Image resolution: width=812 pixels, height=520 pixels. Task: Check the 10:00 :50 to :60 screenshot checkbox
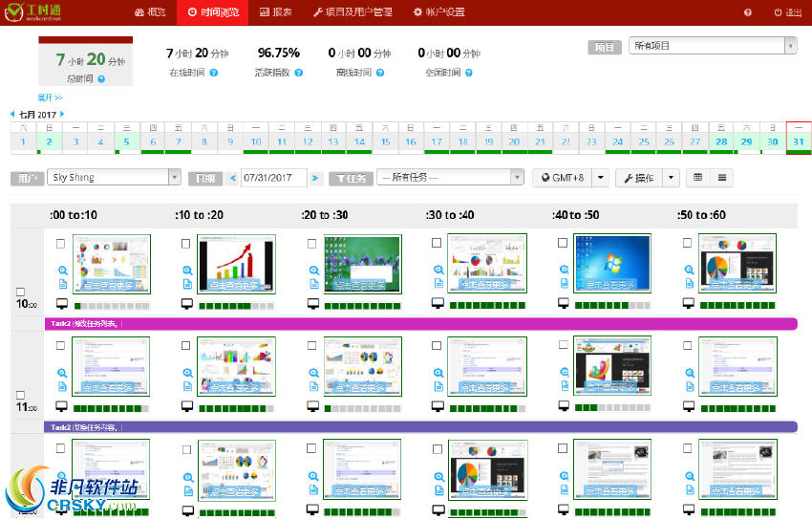pyautogui.click(x=687, y=243)
